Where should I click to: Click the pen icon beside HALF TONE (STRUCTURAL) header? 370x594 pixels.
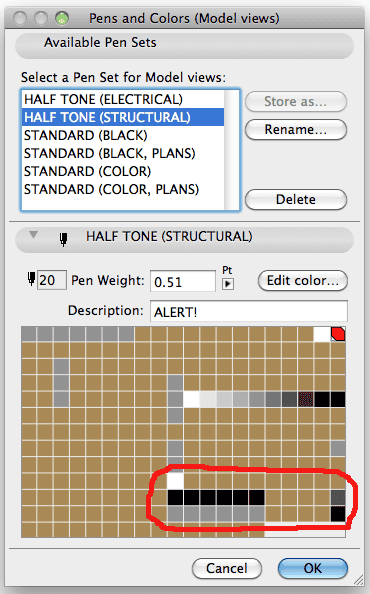[64, 239]
